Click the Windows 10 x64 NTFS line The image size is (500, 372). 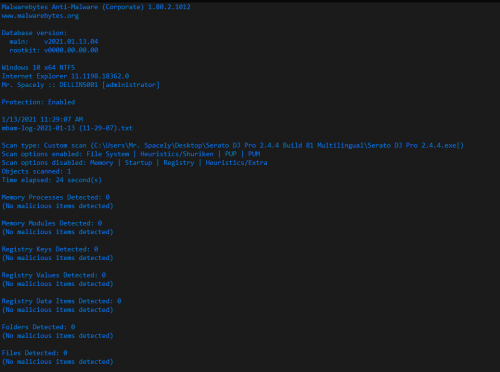pyautogui.click(x=38, y=68)
